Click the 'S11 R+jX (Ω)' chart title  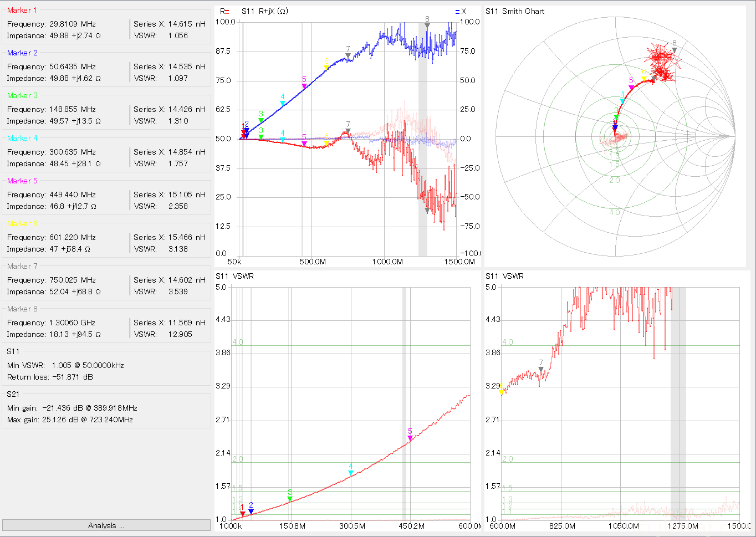(265, 11)
